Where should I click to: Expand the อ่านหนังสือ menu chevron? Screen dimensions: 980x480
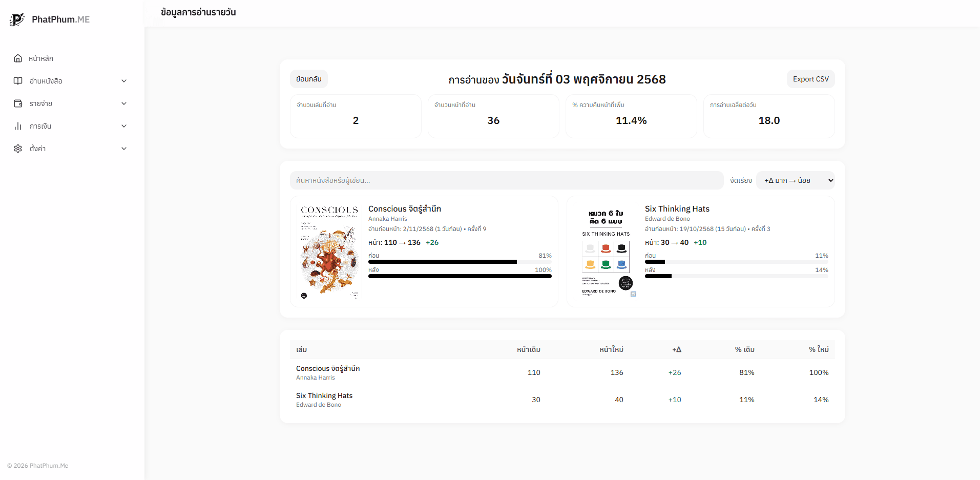click(124, 81)
